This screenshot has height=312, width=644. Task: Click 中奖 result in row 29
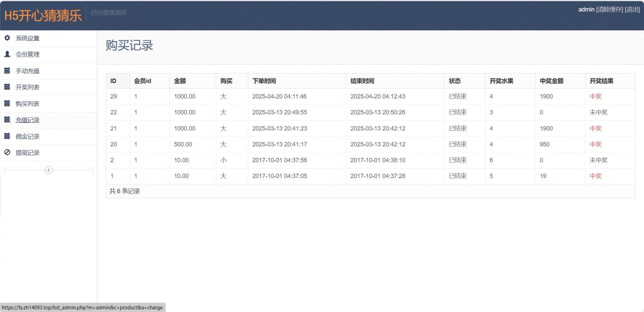tap(596, 96)
